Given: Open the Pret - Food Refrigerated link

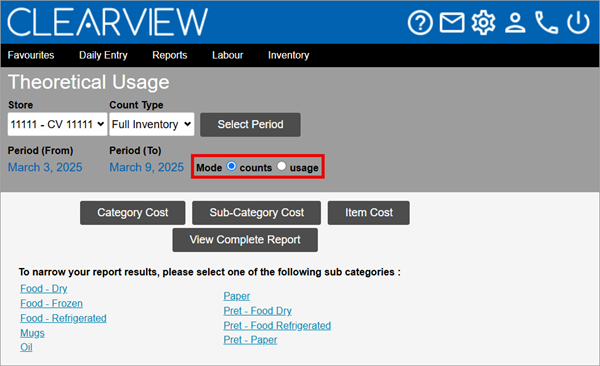Looking at the screenshot, I should pyautogui.click(x=277, y=325).
